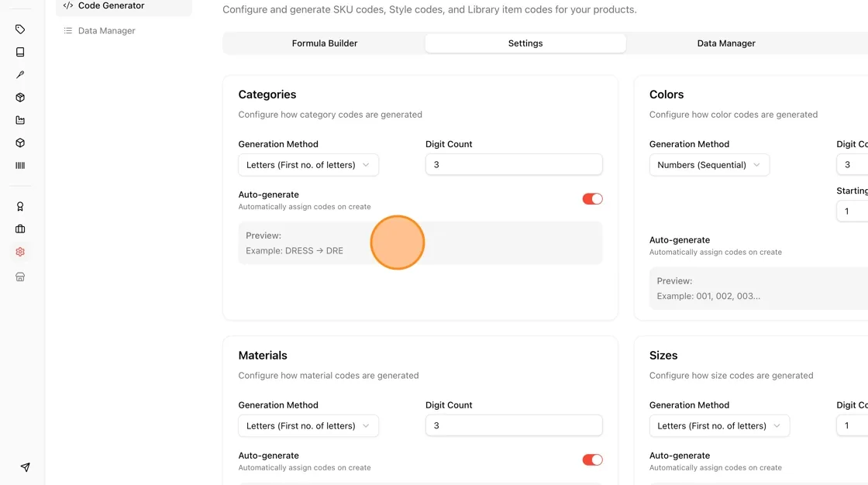Go to the Data Manager tab
868x485 pixels.
(726, 43)
